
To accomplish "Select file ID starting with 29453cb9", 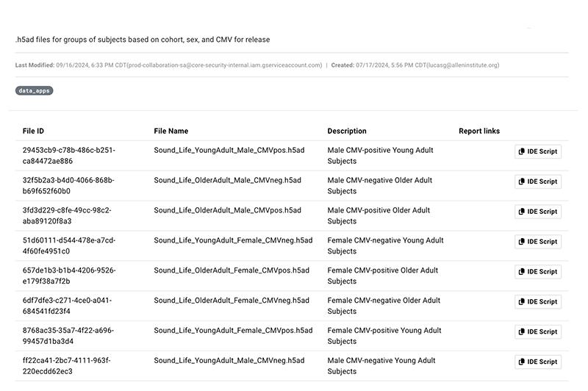I will 68,155.
